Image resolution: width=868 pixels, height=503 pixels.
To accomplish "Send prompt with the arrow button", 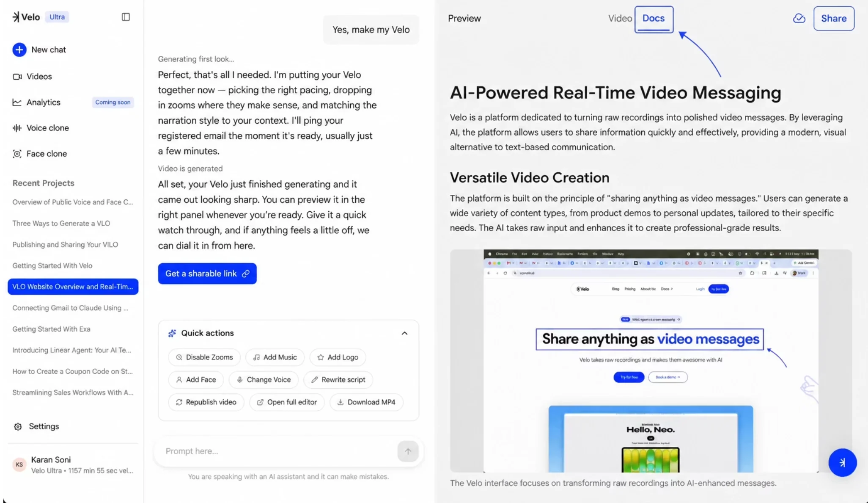I will pyautogui.click(x=408, y=451).
